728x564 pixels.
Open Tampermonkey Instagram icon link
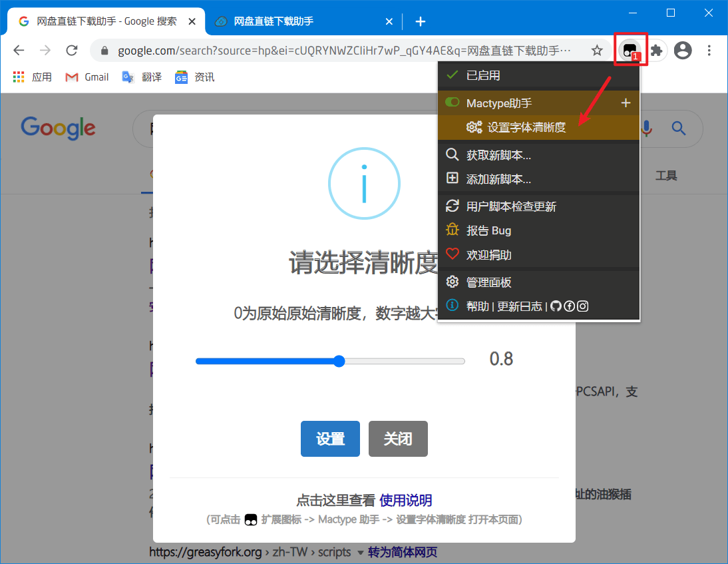coord(582,306)
